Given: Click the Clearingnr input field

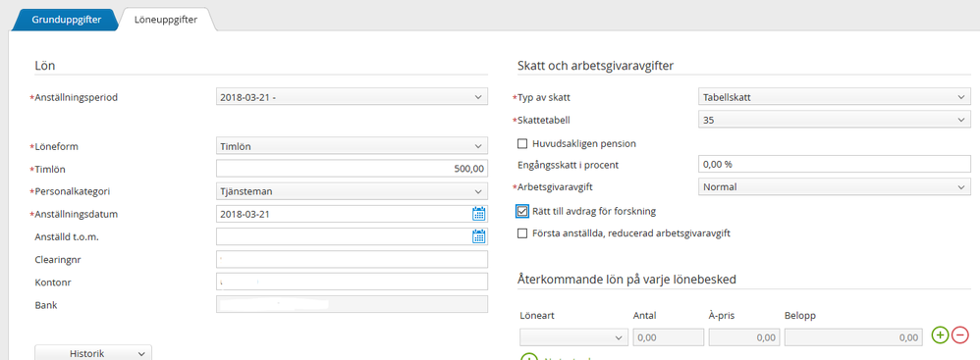Looking at the screenshot, I should click(x=352, y=259).
